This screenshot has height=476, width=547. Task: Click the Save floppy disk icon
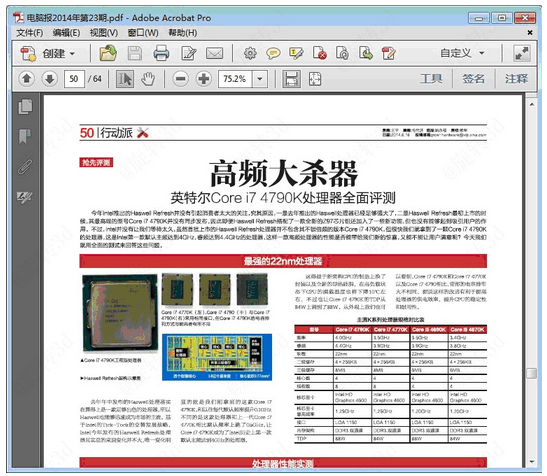click(135, 53)
